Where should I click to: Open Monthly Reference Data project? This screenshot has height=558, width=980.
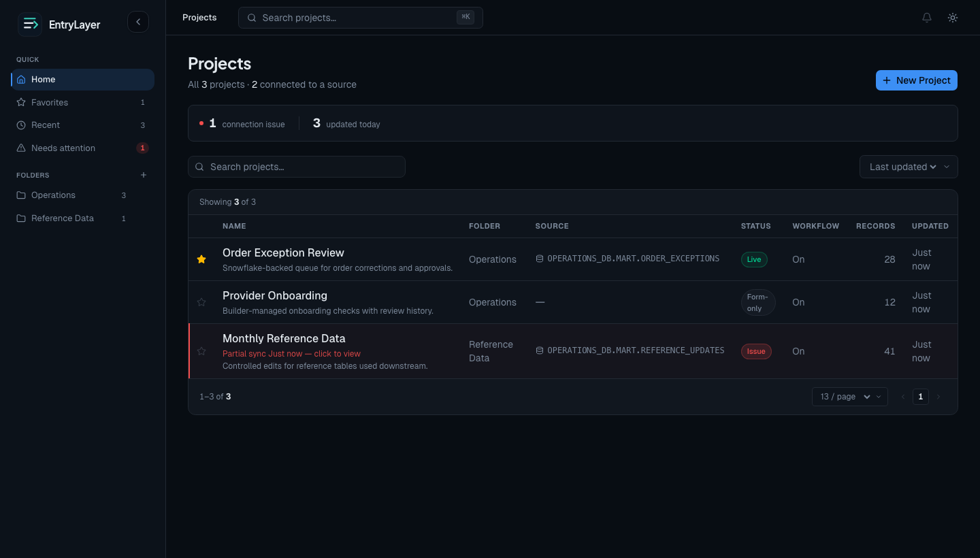tap(284, 338)
